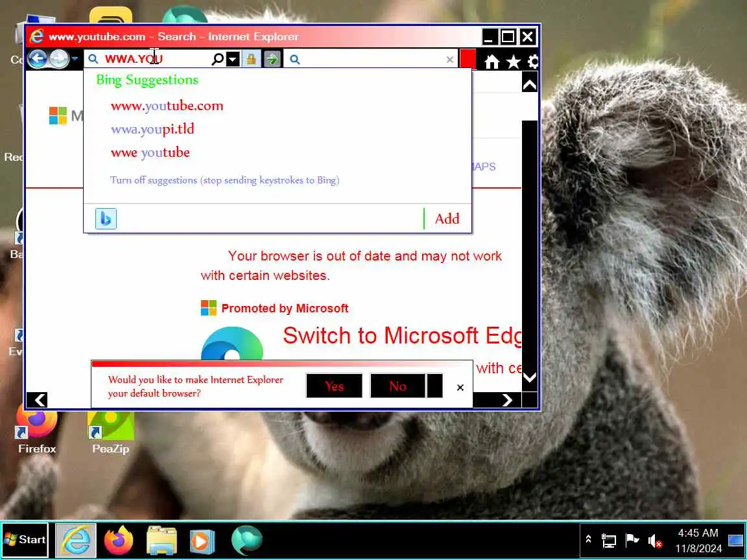Open the PeaZip desktop shortcut
This screenshot has height=560, width=747.
[x=110, y=432]
